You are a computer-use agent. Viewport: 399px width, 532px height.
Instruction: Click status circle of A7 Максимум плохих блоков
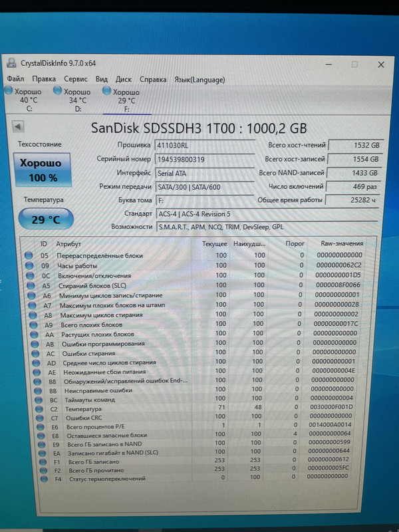pyautogui.click(x=32, y=305)
